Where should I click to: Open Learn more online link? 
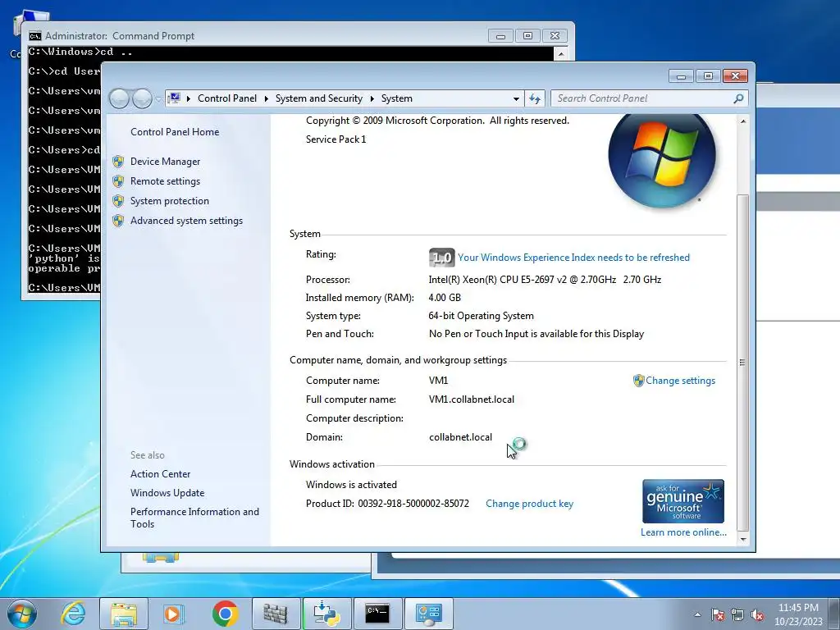(683, 532)
